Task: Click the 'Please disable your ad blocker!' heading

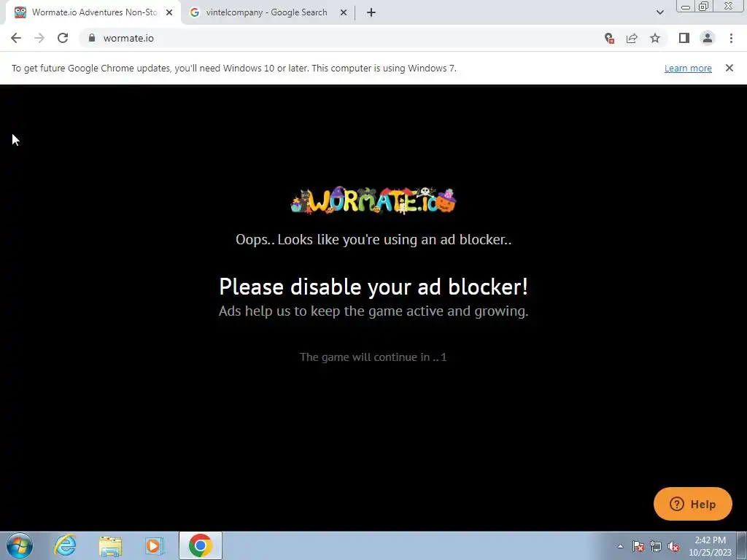Action: [x=373, y=286]
